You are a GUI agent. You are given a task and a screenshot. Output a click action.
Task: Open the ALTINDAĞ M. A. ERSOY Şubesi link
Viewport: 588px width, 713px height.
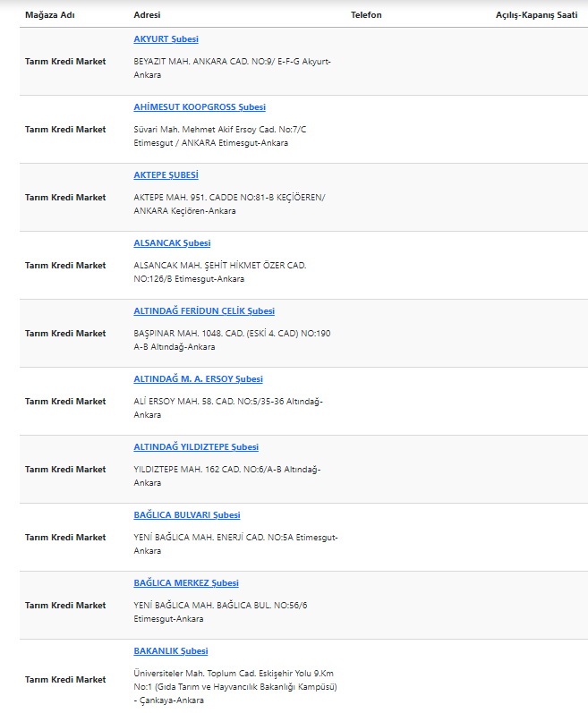(x=199, y=379)
